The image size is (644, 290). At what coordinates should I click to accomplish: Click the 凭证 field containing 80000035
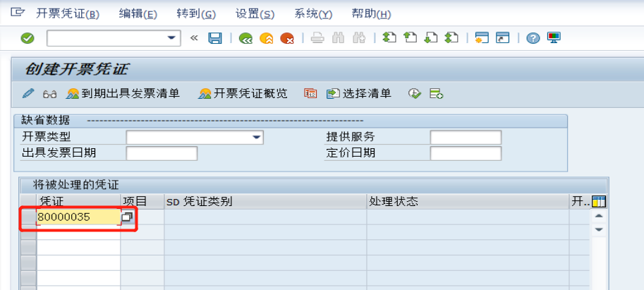[79, 217]
